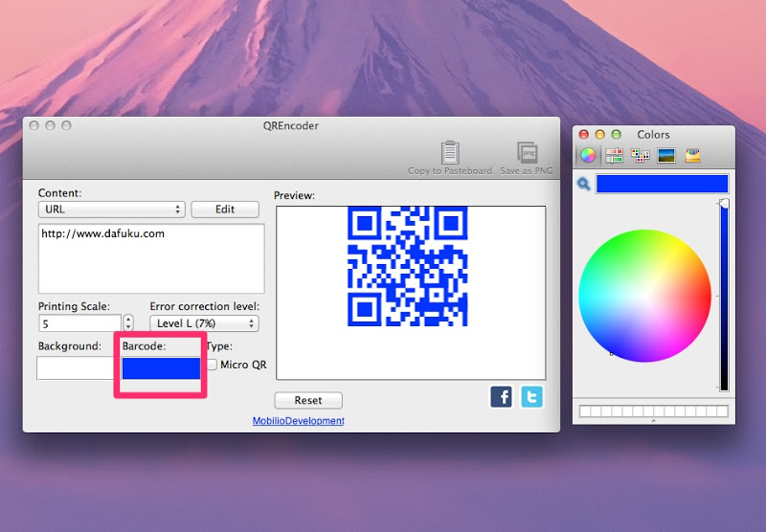Click the saved color swatch strip in Colors
Viewport: 766px width, 532px height.
654,410
